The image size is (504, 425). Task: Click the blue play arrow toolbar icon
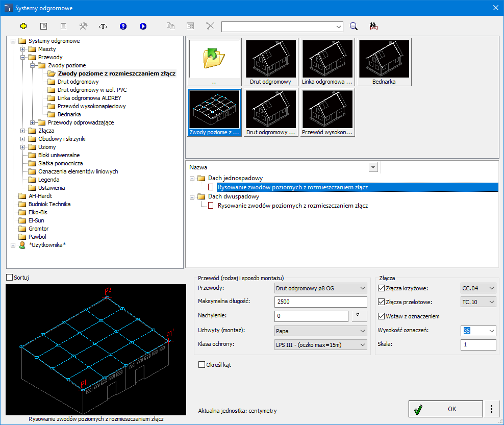[143, 26]
